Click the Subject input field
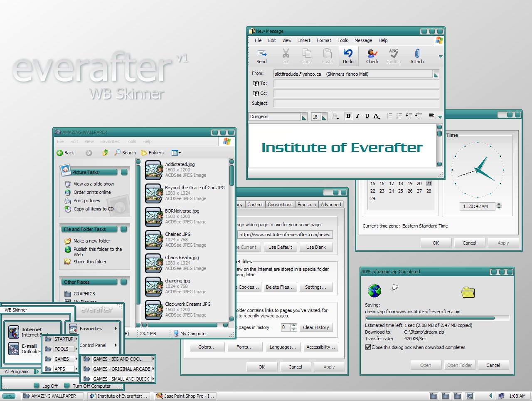This screenshot has height=401, width=532. [356, 104]
